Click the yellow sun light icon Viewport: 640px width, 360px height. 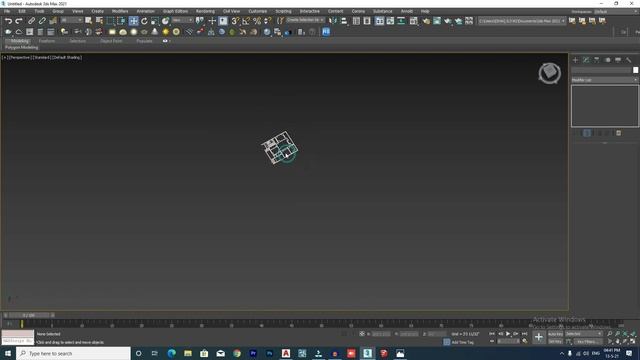[x=165, y=32]
